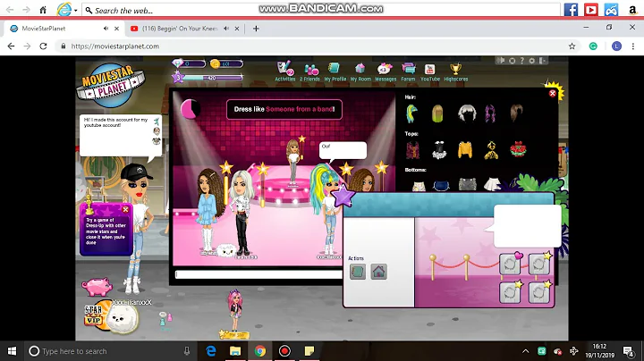This screenshot has width=644, height=361.
Task: Click the Dress-Up chat input field
Action: (258, 274)
